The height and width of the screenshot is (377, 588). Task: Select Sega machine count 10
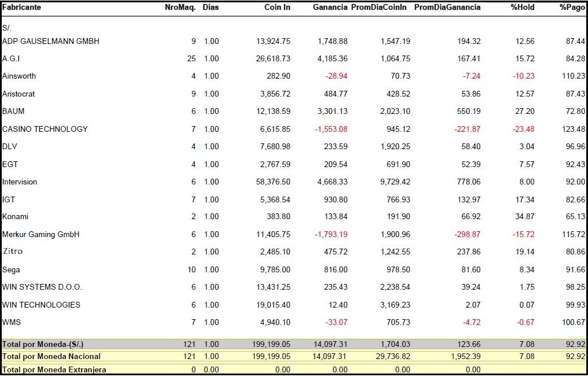[191, 269]
